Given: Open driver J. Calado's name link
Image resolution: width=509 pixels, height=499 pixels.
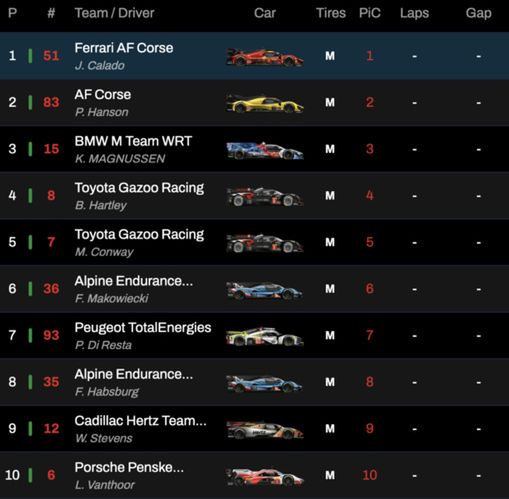Looking at the screenshot, I should tap(100, 65).
